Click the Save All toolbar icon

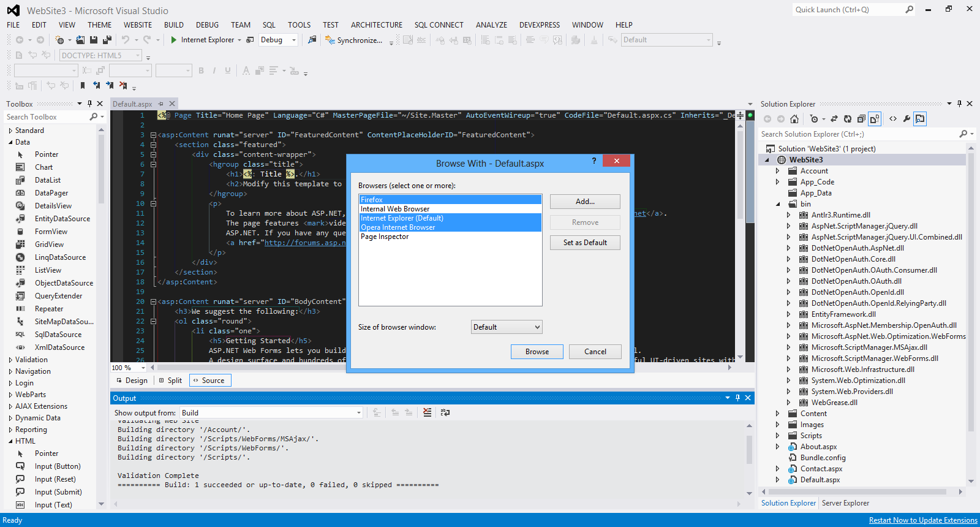(x=107, y=40)
